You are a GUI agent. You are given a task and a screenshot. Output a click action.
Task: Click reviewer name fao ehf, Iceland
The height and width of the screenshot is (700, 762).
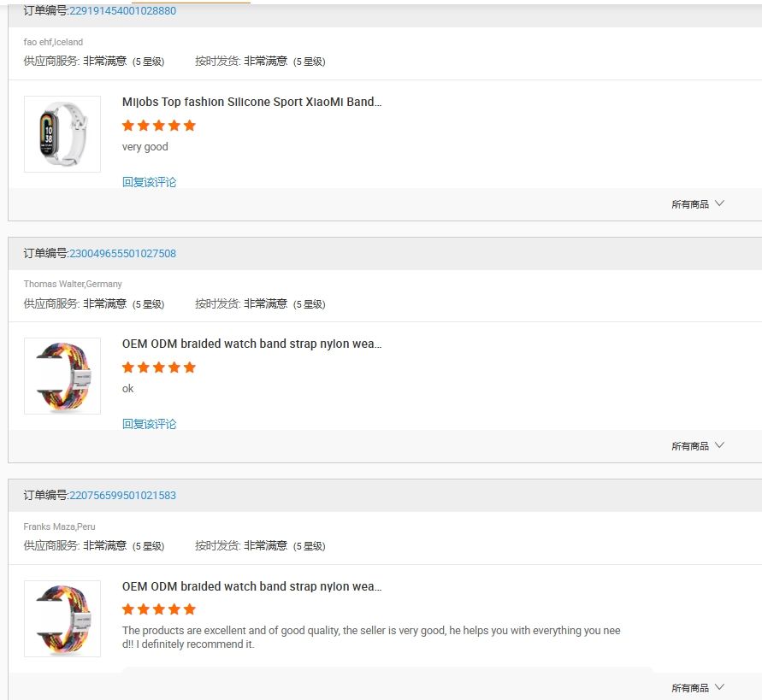[x=53, y=42]
